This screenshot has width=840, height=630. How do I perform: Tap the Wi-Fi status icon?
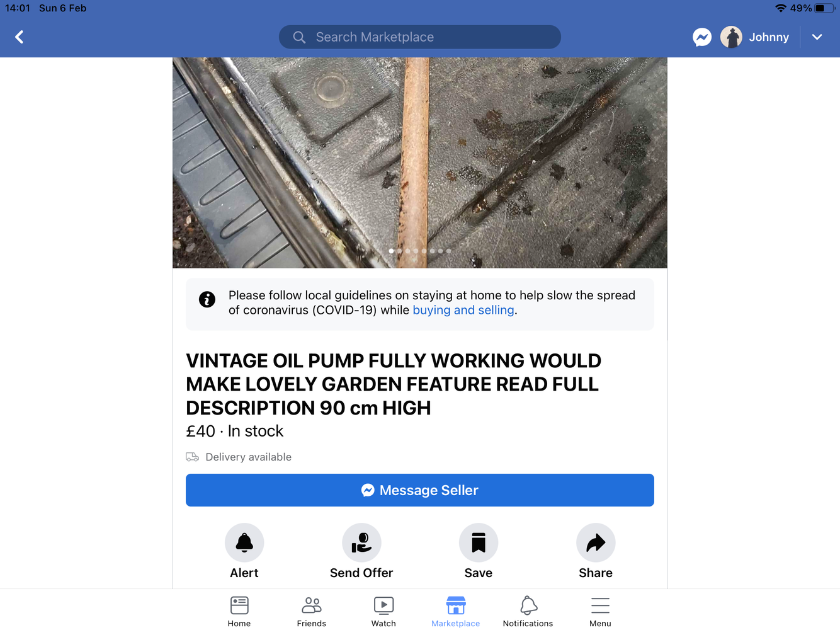pos(781,8)
